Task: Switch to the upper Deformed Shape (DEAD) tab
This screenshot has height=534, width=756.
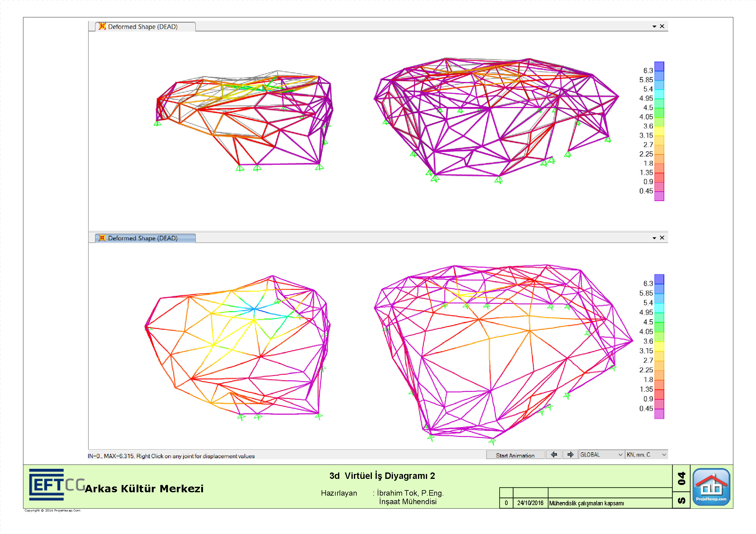Action: coord(143,27)
